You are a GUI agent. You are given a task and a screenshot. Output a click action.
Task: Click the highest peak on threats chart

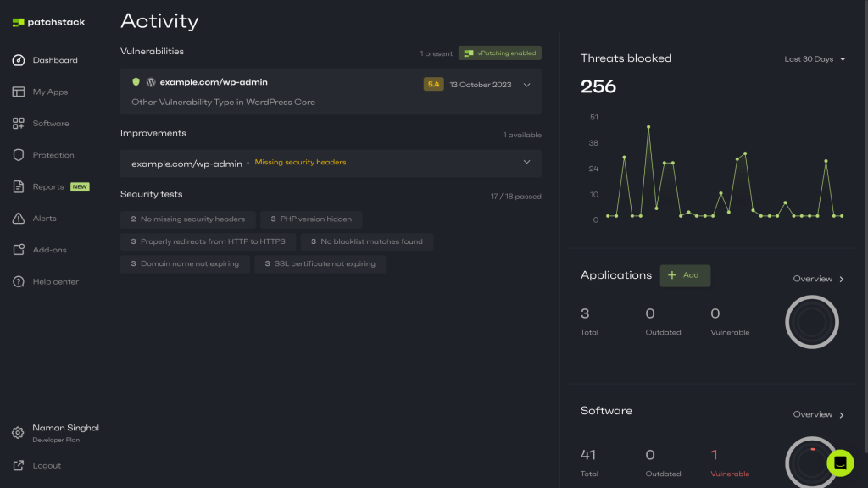click(648, 127)
